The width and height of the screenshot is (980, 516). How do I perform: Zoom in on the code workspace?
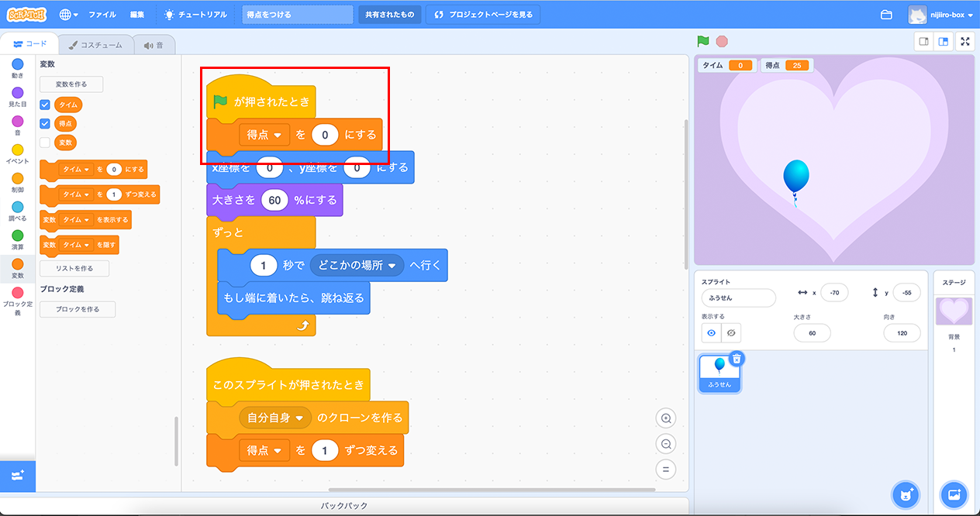[665, 418]
